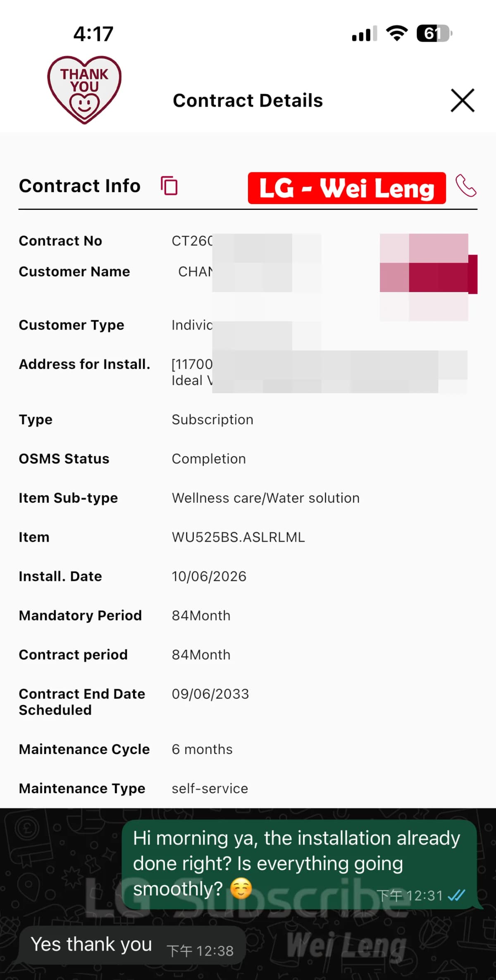Tap the OSMS Status Completion value
The width and height of the screenshot is (496, 980).
coord(209,459)
